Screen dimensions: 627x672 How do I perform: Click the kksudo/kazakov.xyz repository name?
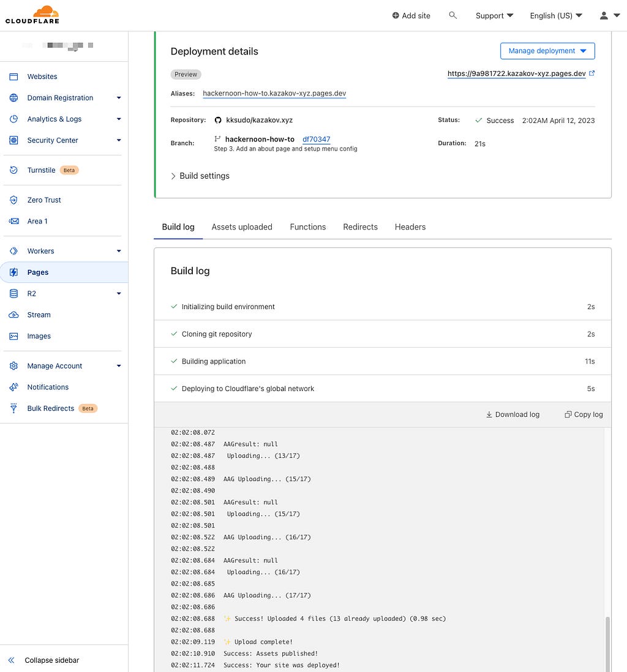(260, 120)
